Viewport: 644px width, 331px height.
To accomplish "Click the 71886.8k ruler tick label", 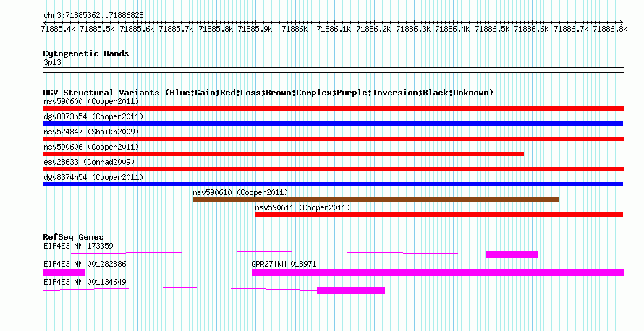I will [x=610, y=29].
